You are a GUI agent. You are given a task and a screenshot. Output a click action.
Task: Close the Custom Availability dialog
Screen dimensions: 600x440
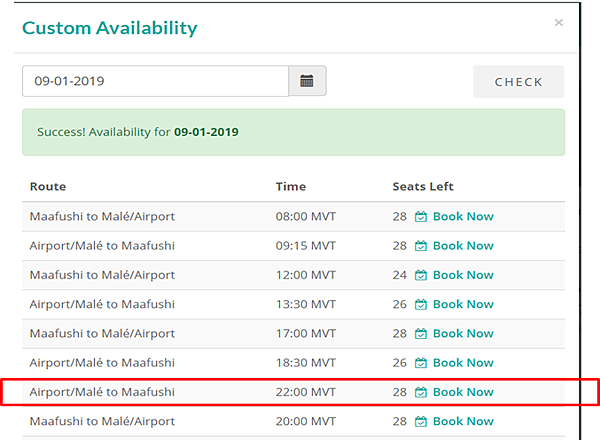[x=558, y=23]
